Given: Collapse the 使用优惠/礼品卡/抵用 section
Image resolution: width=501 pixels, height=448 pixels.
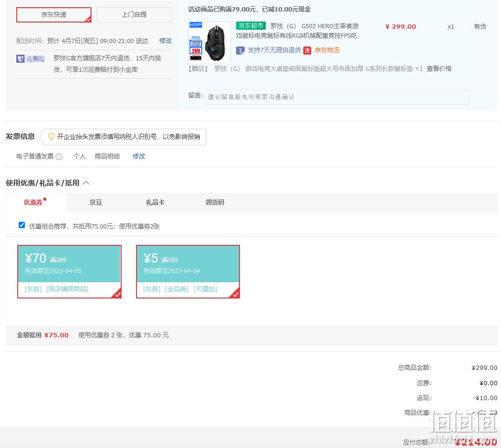Looking at the screenshot, I should [86, 183].
